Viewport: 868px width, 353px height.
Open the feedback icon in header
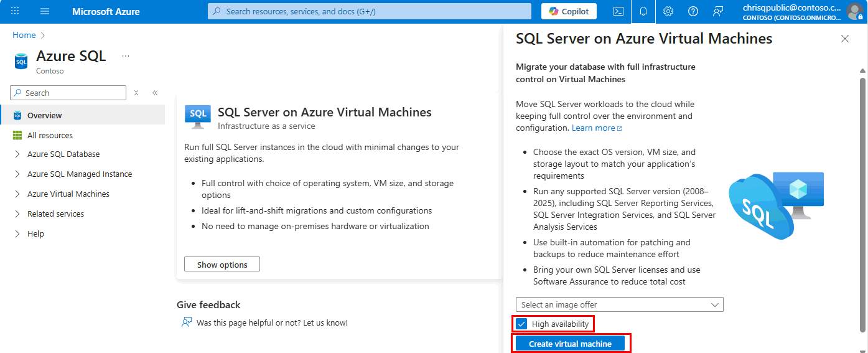[718, 11]
